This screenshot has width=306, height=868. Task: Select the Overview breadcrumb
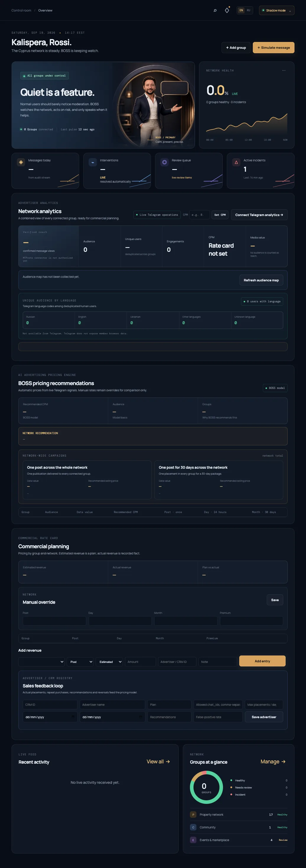point(45,10)
